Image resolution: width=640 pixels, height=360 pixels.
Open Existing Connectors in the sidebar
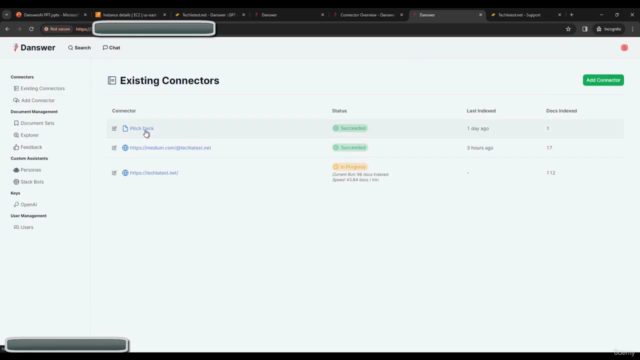pos(39,88)
